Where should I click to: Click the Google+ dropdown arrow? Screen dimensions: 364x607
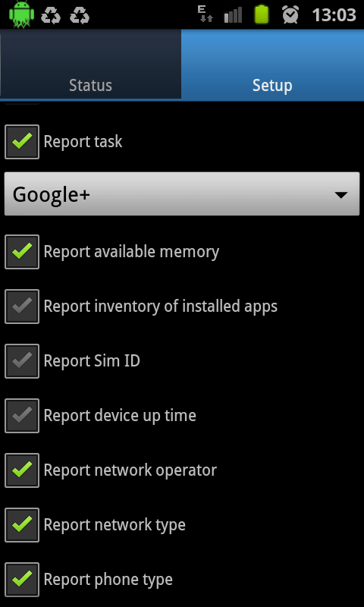click(x=341, y=195)
